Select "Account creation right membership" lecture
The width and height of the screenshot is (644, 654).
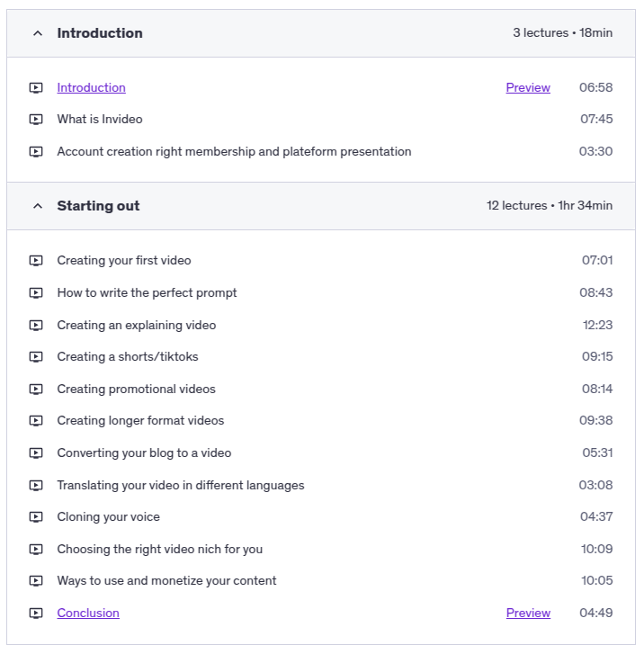pos(234,152)
